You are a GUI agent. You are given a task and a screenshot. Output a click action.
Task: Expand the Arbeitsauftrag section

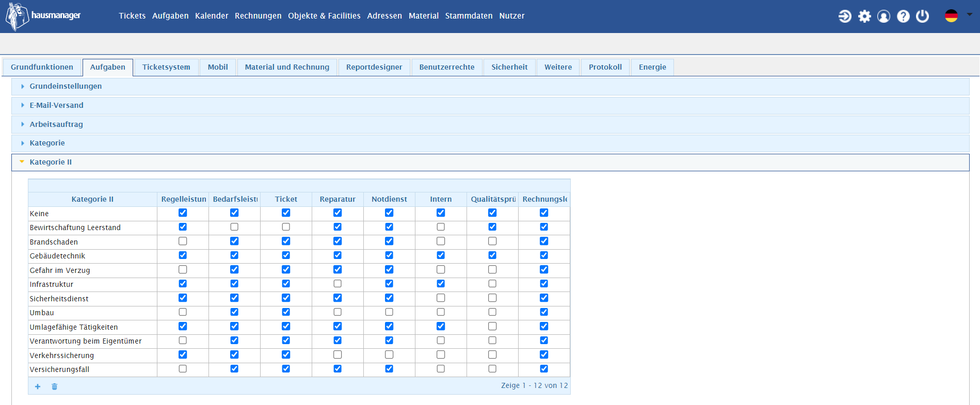tap(490, 124)
